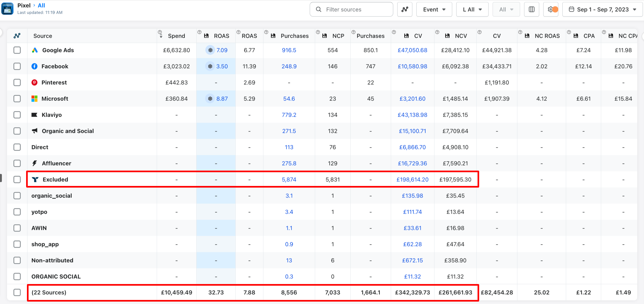Tick the AWIN row checkbox
Image resolution: width=644 pixels, height=304 pixels.
[x=17, y=228]
